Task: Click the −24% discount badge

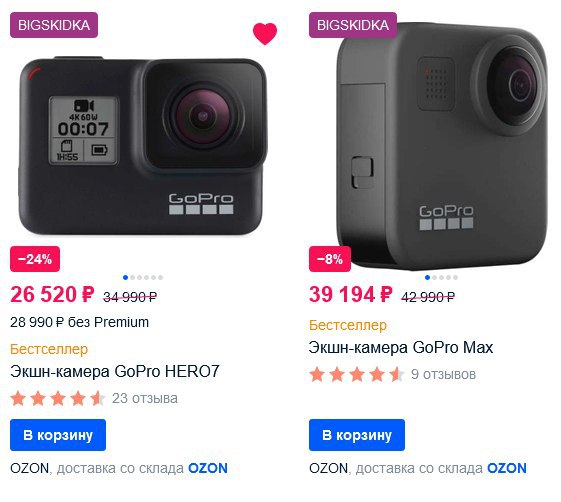Action: pyautogui.click(x=35, y=259)
